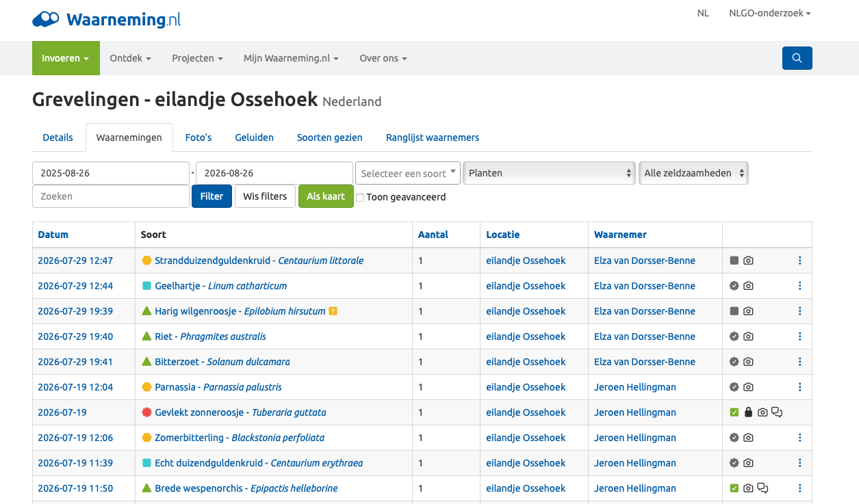Image resolution: width=859 pixels, height=504 pixels.
Task: Click the blue Filter button
Action: (x=211, y=196)
